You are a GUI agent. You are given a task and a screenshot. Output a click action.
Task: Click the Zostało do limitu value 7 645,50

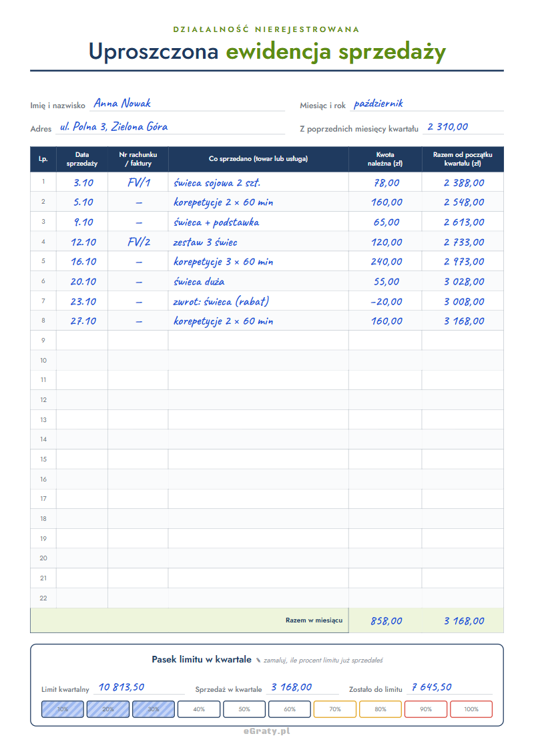(x=432, y=687)
